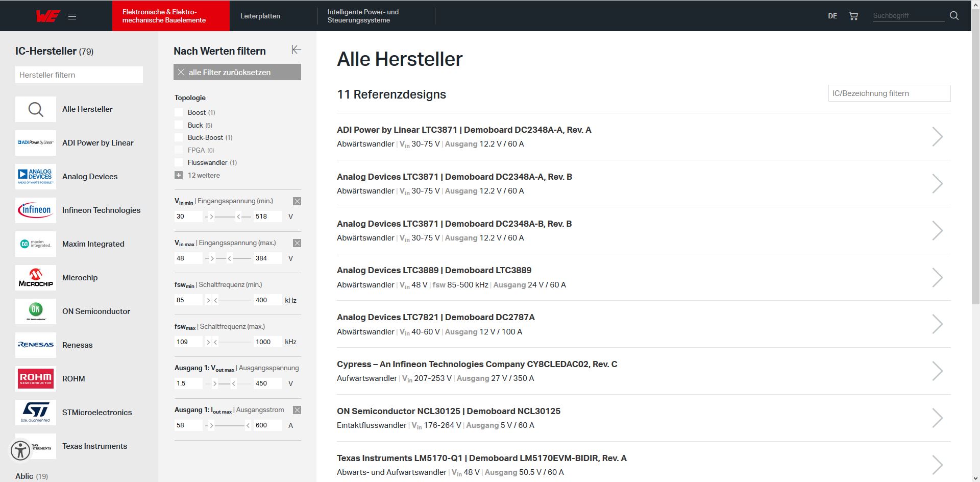This screenshot has height=482, width=980.
Task: Click the Hersteller filtern input field
Action: point(79,75)
